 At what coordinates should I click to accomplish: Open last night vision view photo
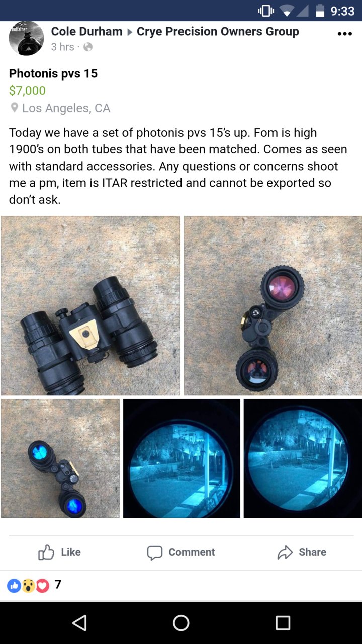coord(303,458)
